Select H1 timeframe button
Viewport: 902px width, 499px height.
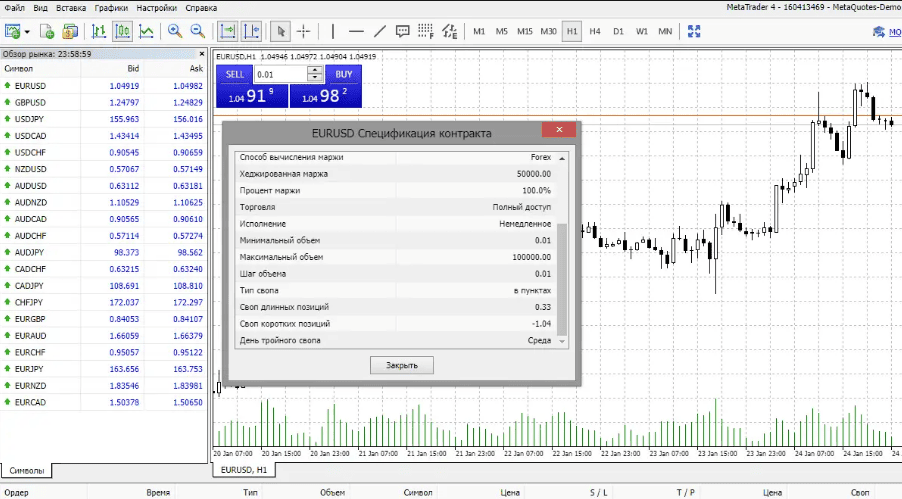[x=572, y=31]
